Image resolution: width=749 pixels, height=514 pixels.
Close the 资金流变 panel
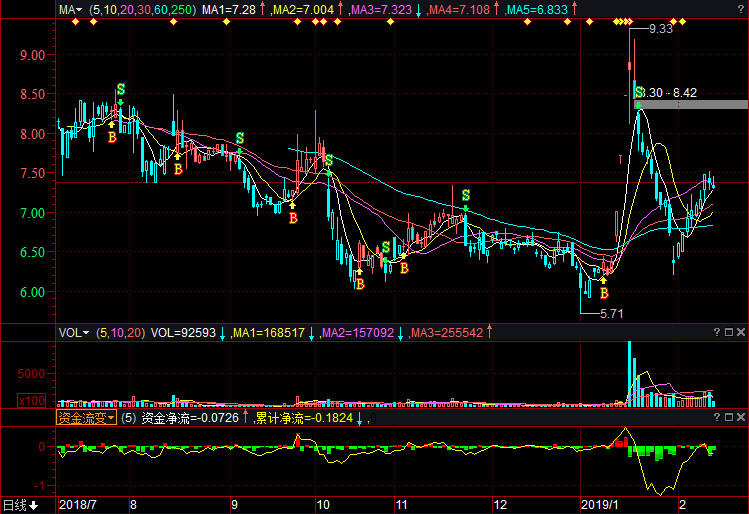pyautogui.click(x=741, y=417)
